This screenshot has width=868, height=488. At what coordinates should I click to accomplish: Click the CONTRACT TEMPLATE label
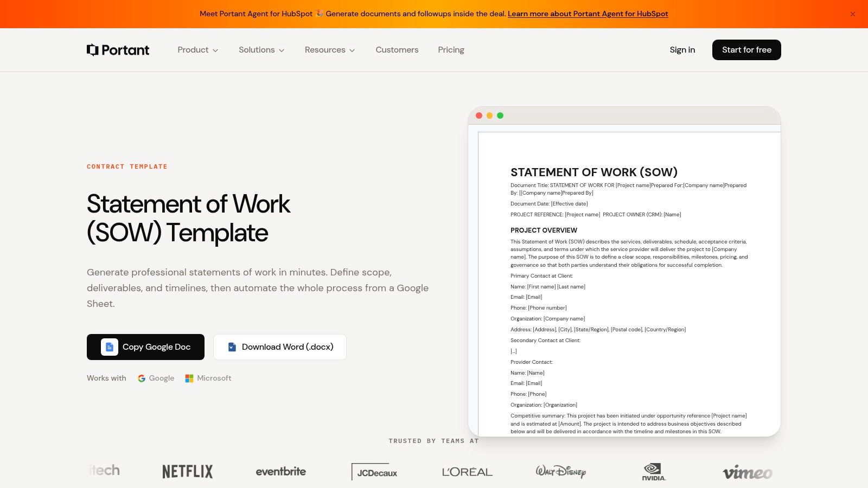coord(127,166)
